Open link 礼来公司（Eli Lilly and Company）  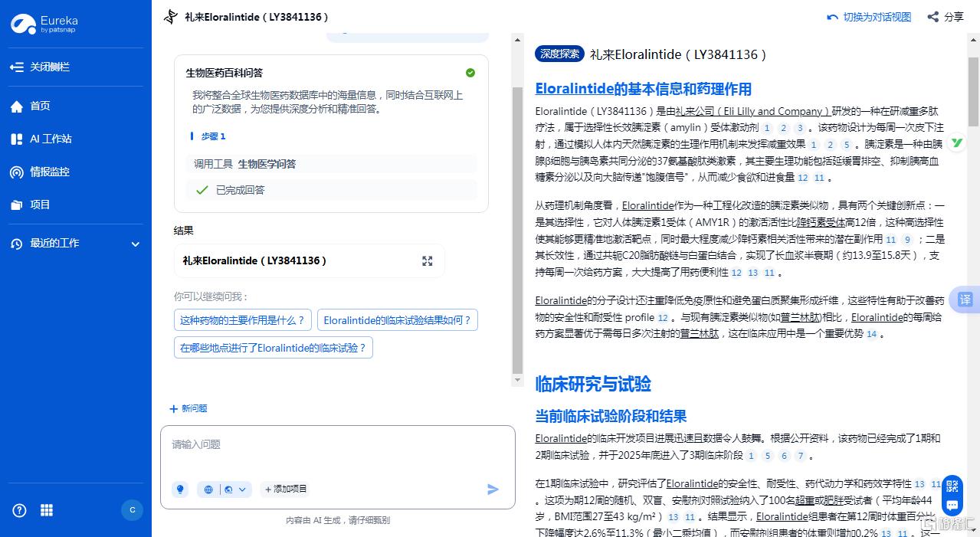click(x=753, y=111)
